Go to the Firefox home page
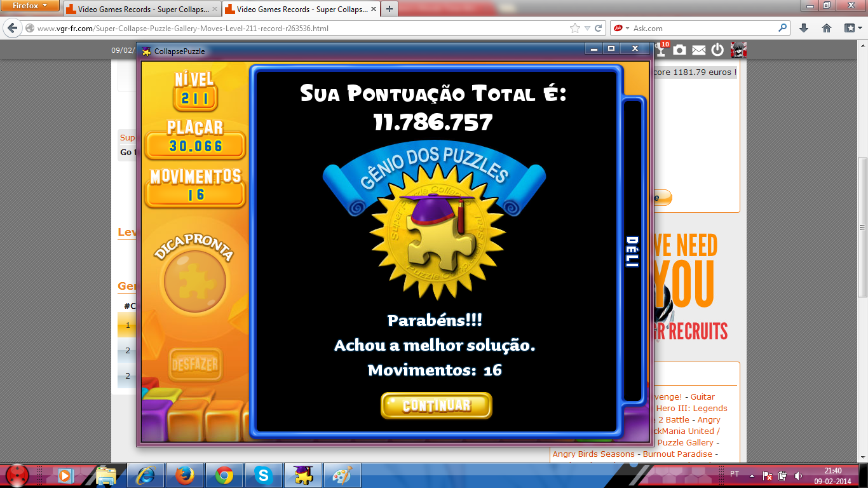The image size is (868, 488). 827,29
